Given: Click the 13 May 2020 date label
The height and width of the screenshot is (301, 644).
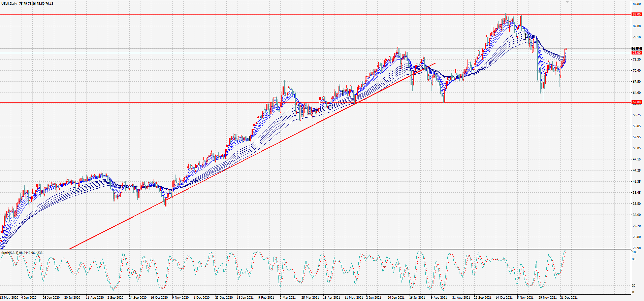Looking at the screenshot, I should [x=9, y=298].
